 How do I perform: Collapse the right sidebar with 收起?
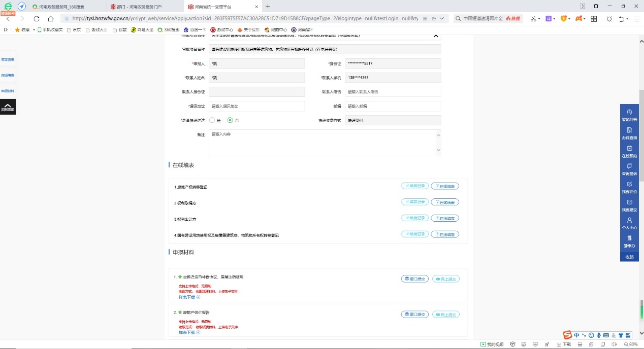(x=629, y=257)
